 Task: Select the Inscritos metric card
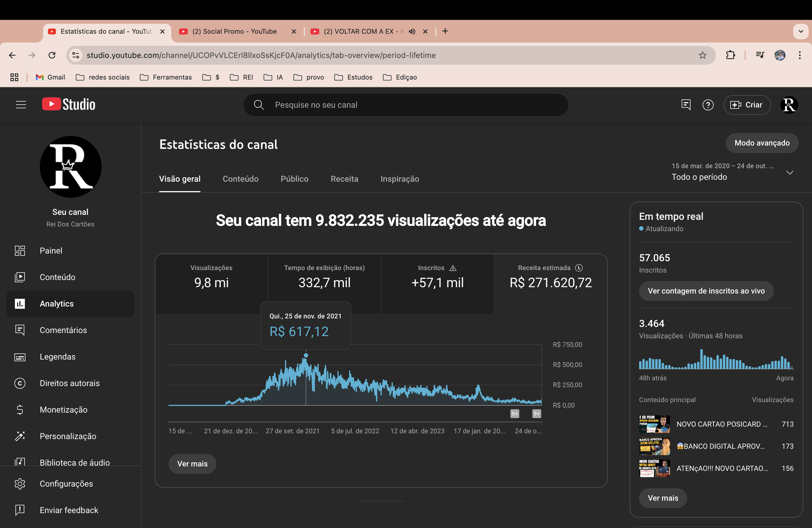(437, 284)
